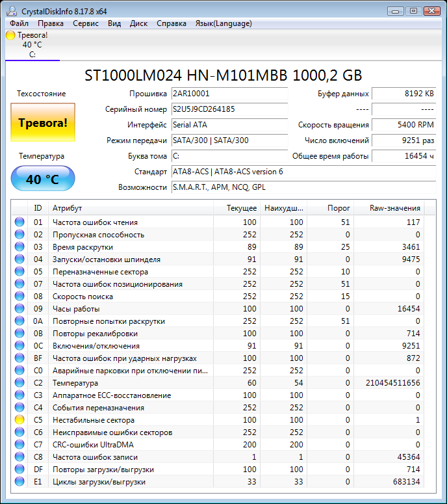
Task: Click the status icon for attribute C0
Action: tap(19, 370)
